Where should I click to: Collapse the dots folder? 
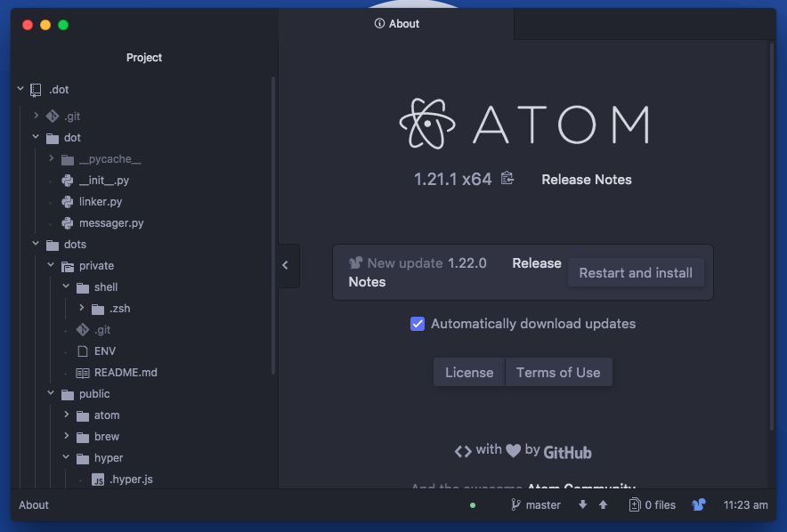pos(36,244)
